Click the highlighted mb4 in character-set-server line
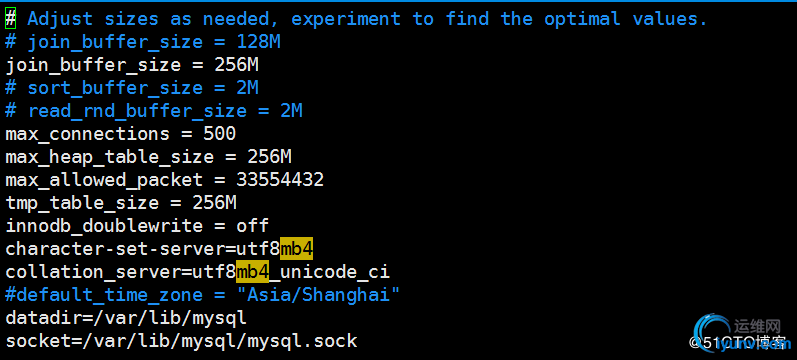This screenshot has height=360, width=797. [297, 249]
